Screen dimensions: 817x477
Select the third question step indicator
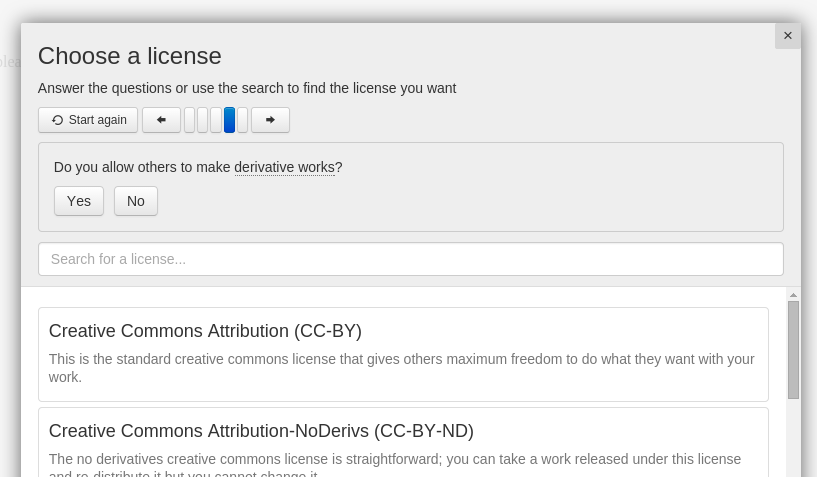[216, 120]
